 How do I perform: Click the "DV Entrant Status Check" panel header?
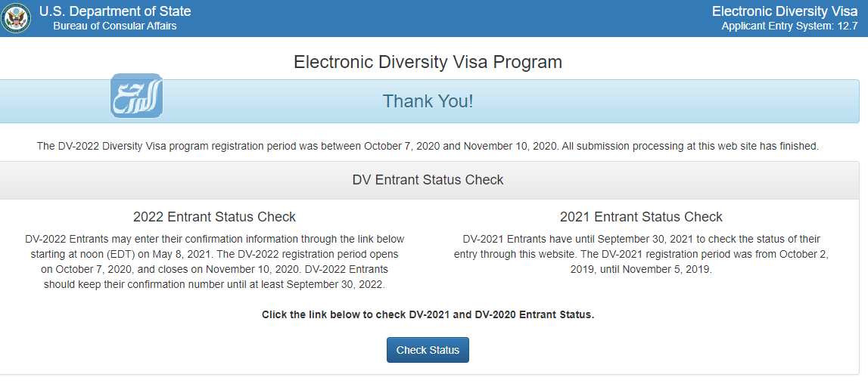(428, 180)
